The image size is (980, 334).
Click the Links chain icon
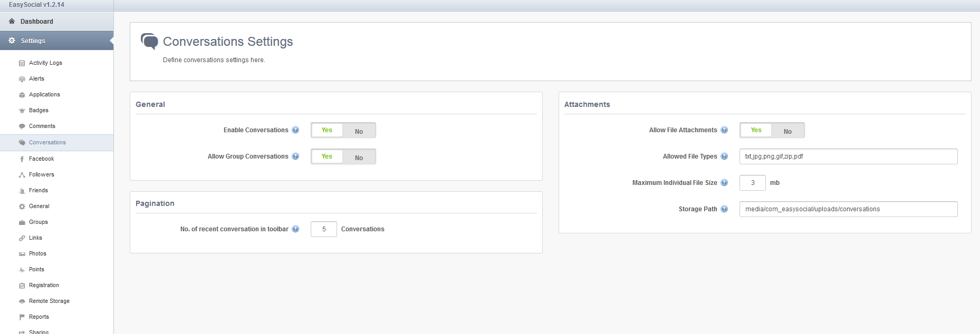point(22,238)
